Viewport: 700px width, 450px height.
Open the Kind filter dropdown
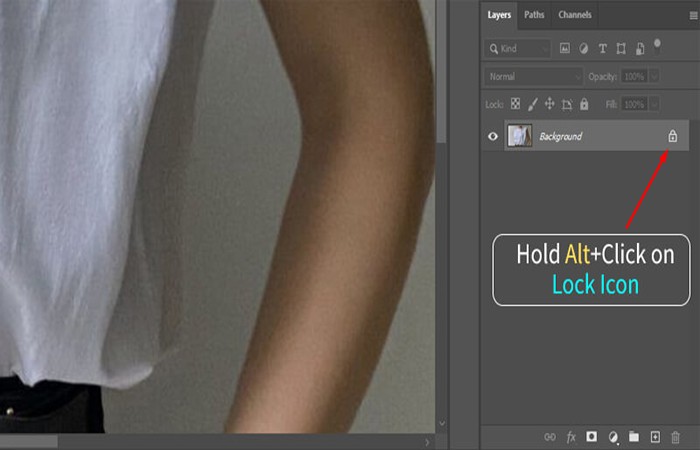pos(517,49)
